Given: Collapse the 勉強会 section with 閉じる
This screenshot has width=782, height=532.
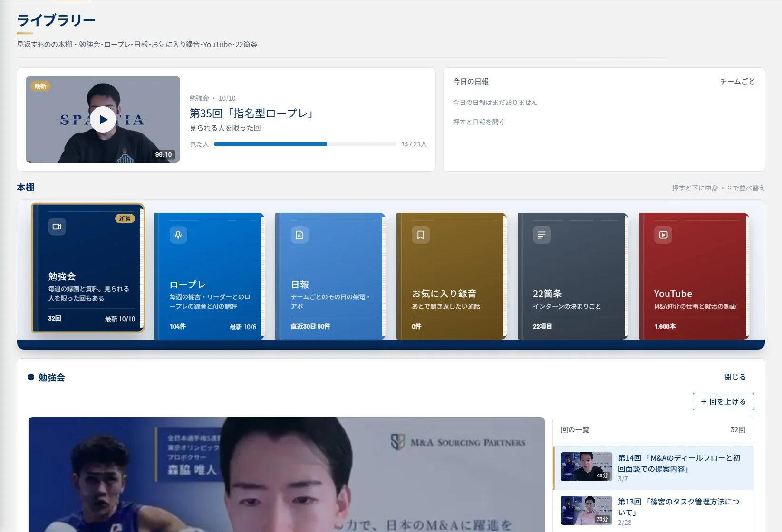Looking at the screenshot, I should pyautogui.click(x=735, y=377).
